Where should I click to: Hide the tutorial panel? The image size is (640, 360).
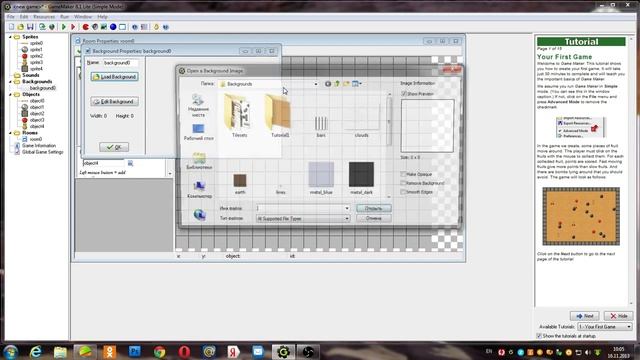618,316
